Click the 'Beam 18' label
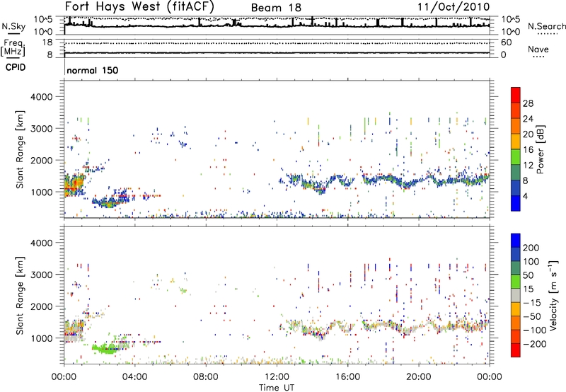 [276, 8]
